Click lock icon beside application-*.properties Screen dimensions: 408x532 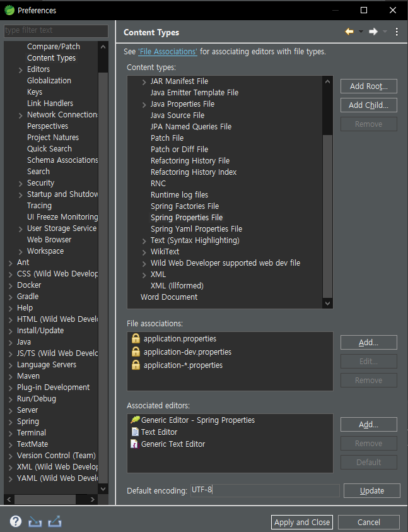(136, 365)
